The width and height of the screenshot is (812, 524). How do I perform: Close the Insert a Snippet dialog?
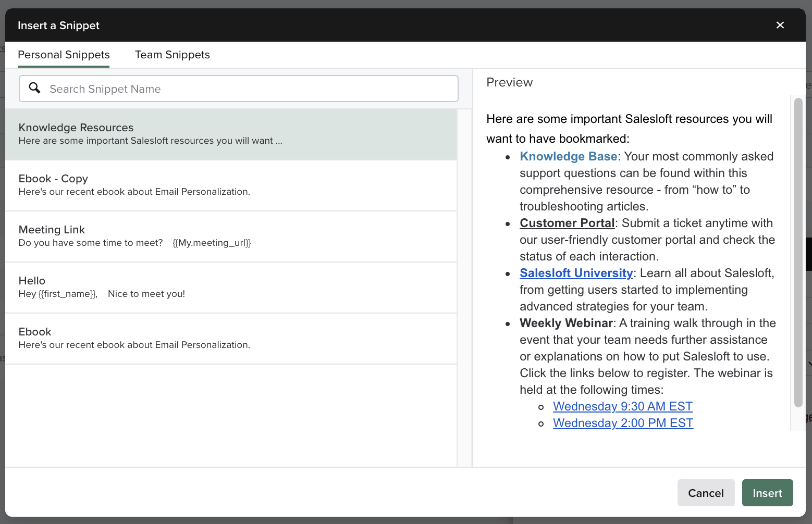[780, 25]
